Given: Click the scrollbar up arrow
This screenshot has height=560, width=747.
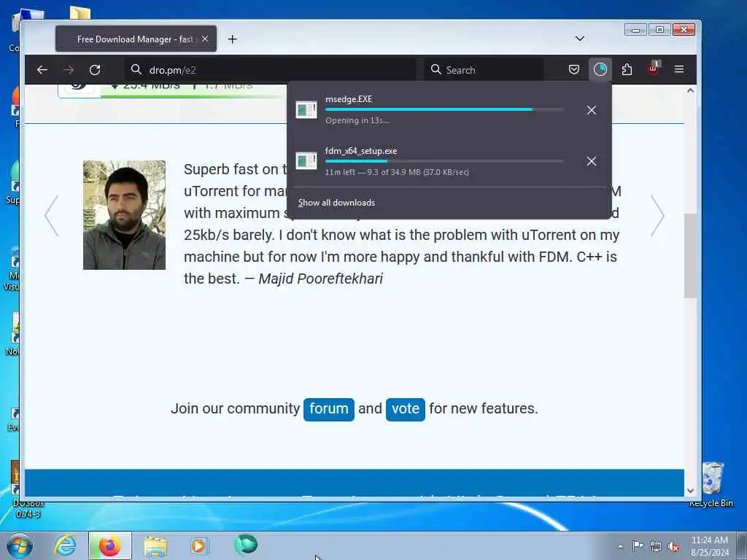Looking at the screenshot, I should [x=690, y=90].
